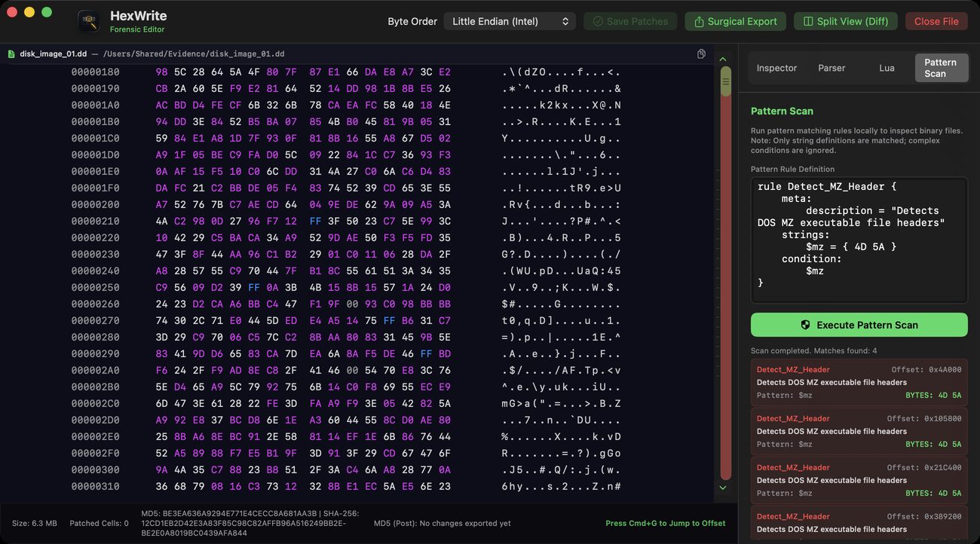980x544 pixels.
Task: Click the Pattern Scan heading
Action: (782, 111)
